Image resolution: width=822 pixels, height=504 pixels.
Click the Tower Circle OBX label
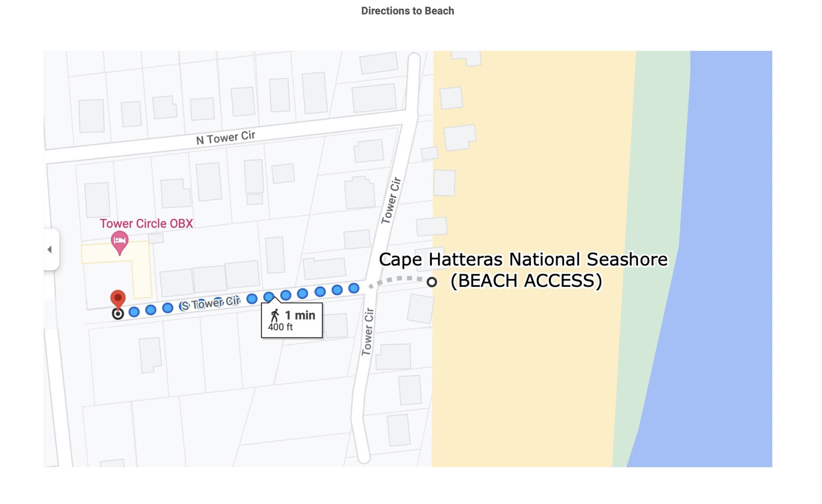click(x=146, y=223)
